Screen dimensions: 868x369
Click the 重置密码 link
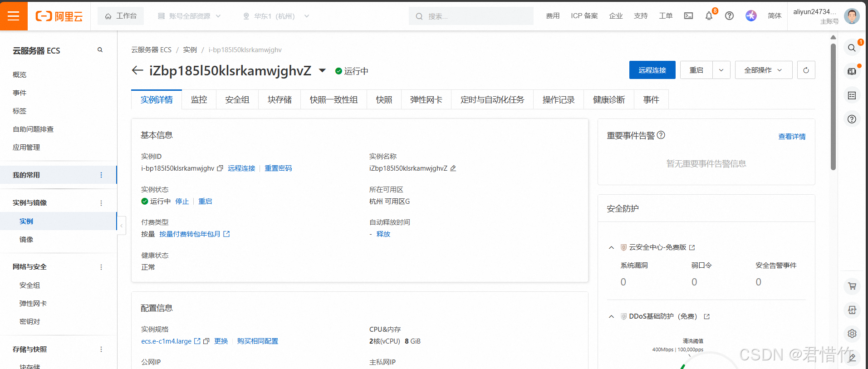[278, 168]
